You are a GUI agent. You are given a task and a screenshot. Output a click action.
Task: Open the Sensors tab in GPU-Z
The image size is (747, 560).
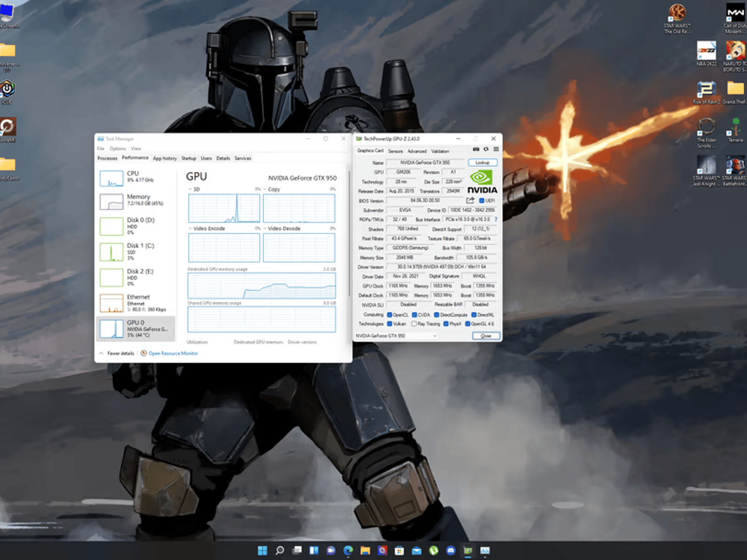pyautogui.click(x=395, y=151)
